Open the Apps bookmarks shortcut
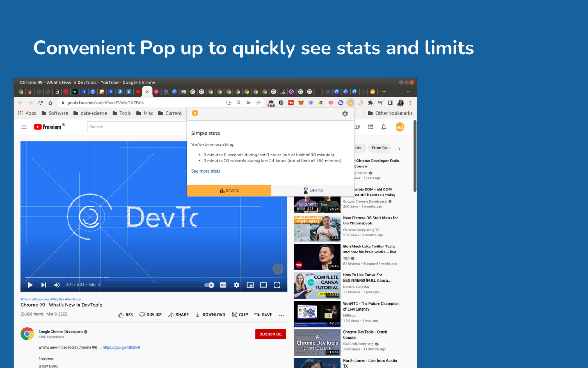This screenshot has width=588, height=368. point(27,113)
